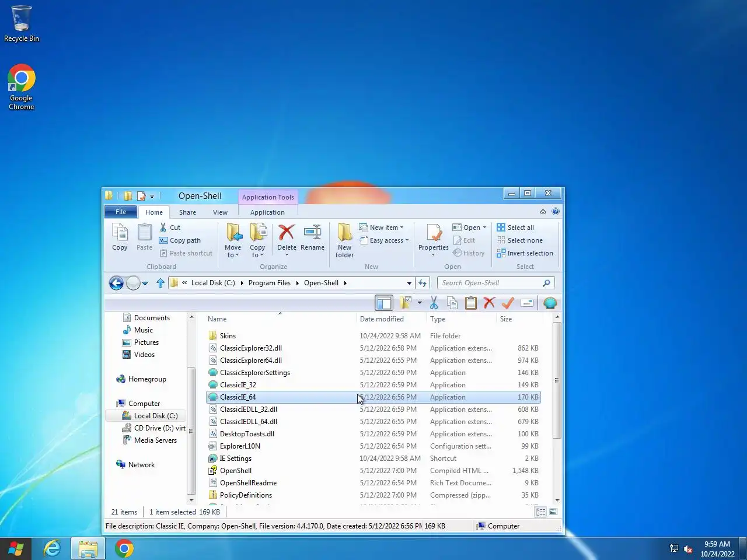Toggle the navigation pane toolbar button
This screenshot has height=560, width=747.
384,303
